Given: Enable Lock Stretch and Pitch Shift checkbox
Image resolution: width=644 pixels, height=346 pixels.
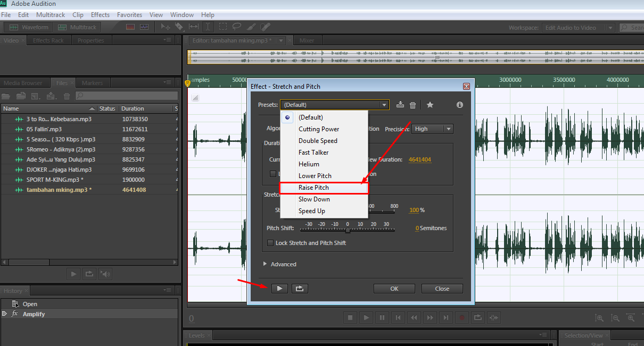Looking at the screenshot, I should 271,243.
